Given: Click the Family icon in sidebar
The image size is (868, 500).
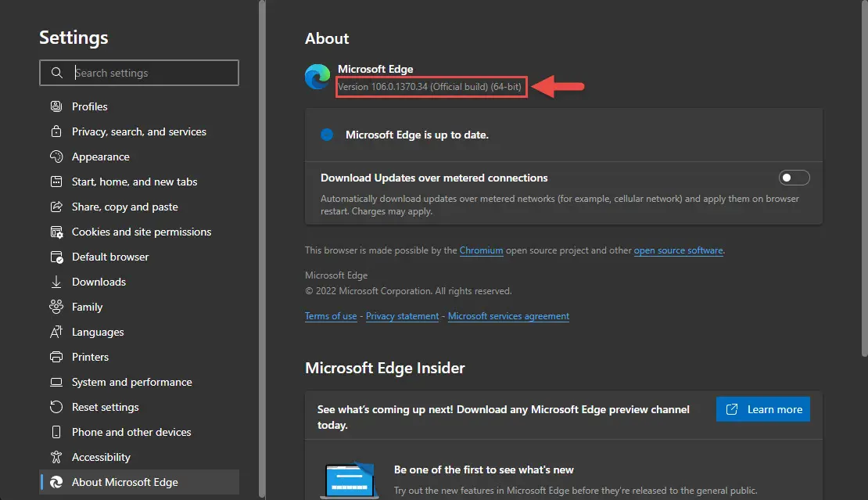Looking at the screenshot, I should (56, 307).
